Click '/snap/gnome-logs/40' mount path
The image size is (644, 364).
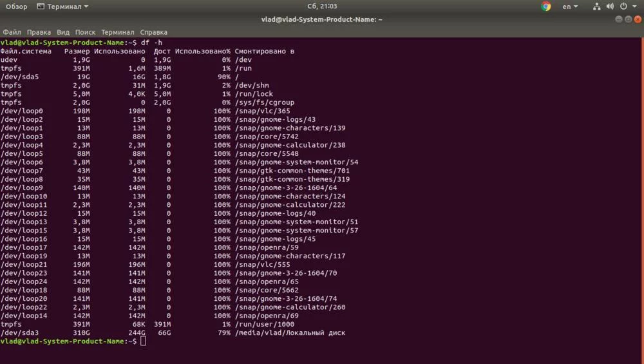pyautogui.click(x=275, y=213)
